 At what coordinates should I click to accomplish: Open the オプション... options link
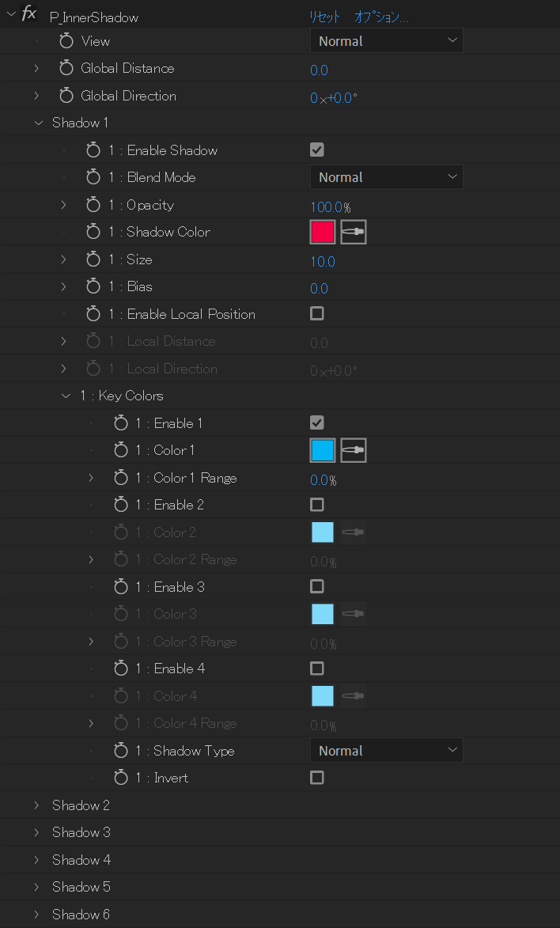click(381, 17)
